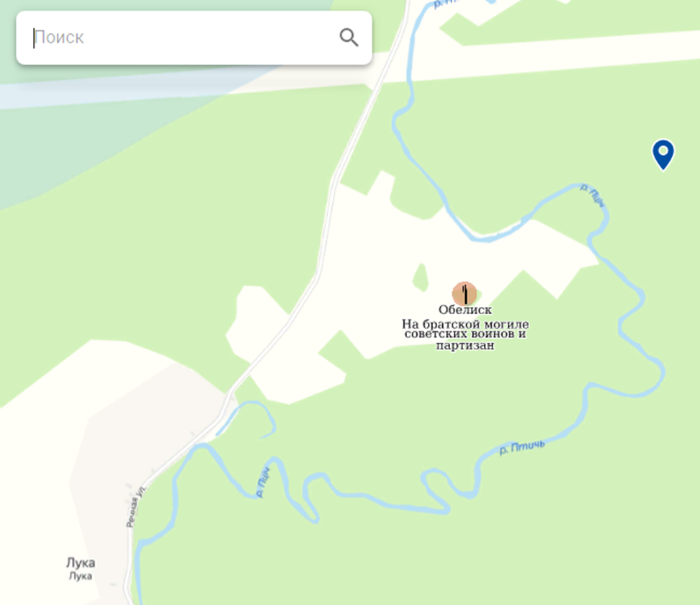Select the Речная ул. street label
Image resolution: width=700 pixels, height=605 pixels.
135,506
